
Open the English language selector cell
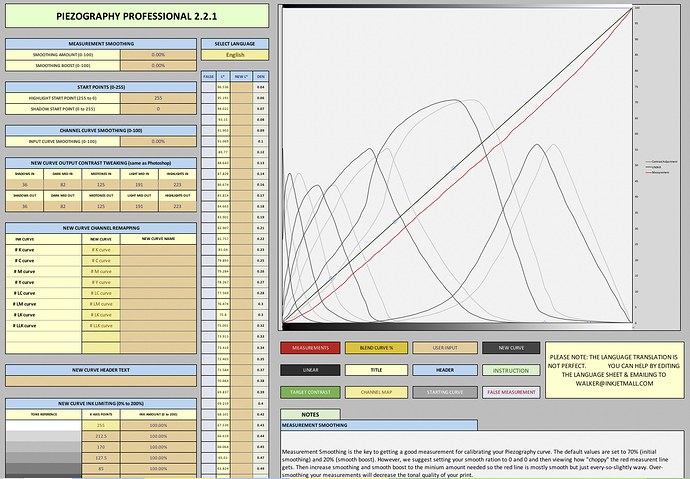pos(235,55)
